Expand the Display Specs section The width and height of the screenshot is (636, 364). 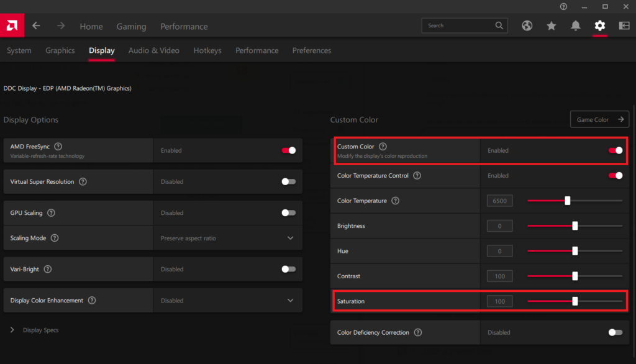click(x=12, y=330)
